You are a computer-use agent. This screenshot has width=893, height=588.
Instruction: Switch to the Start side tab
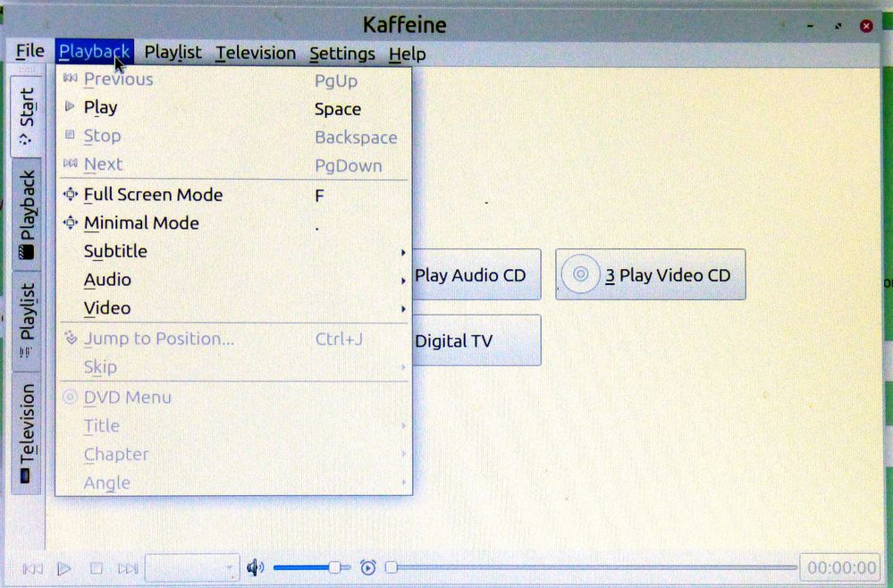point(26,116)
